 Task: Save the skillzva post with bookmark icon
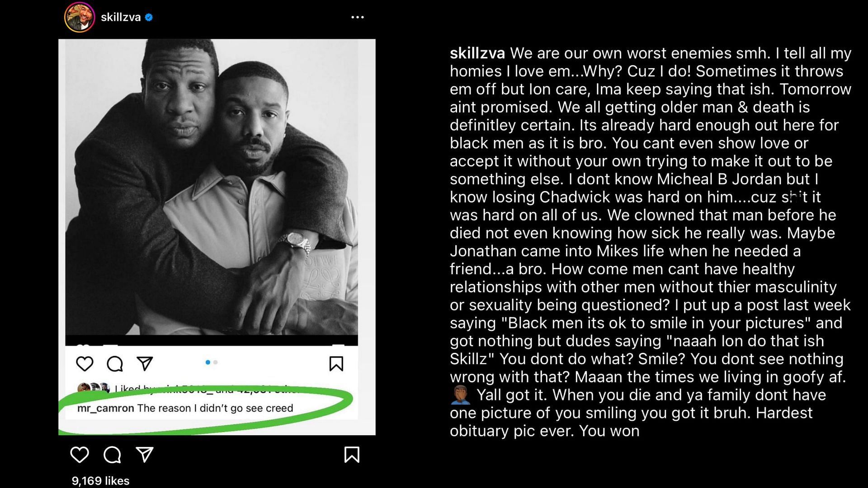click(352, 455)
